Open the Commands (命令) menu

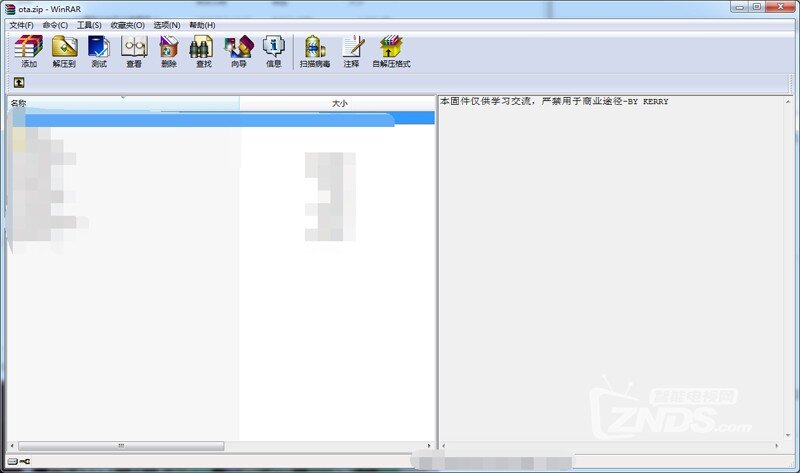(x=55, y=25)
